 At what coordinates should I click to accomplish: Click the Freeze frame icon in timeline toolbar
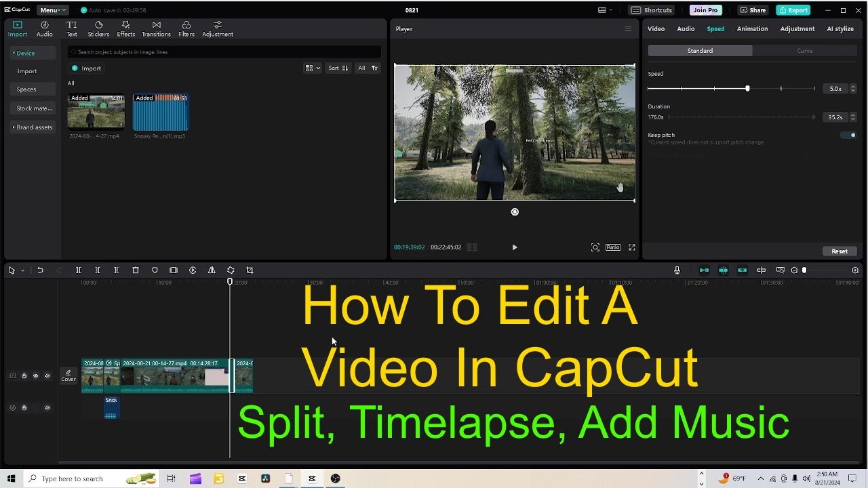(174, 270)
